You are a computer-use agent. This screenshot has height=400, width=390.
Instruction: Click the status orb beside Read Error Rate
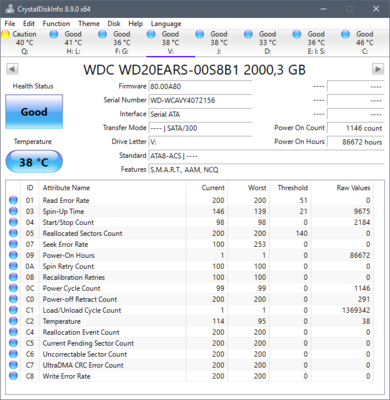pos(13,200)
